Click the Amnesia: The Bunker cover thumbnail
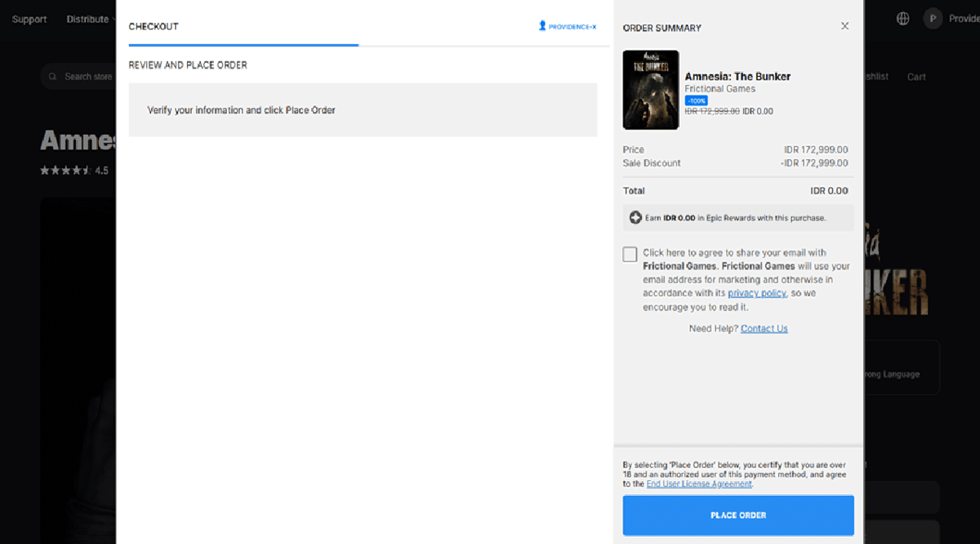This screenshot has height=544, width=980. 650,90
